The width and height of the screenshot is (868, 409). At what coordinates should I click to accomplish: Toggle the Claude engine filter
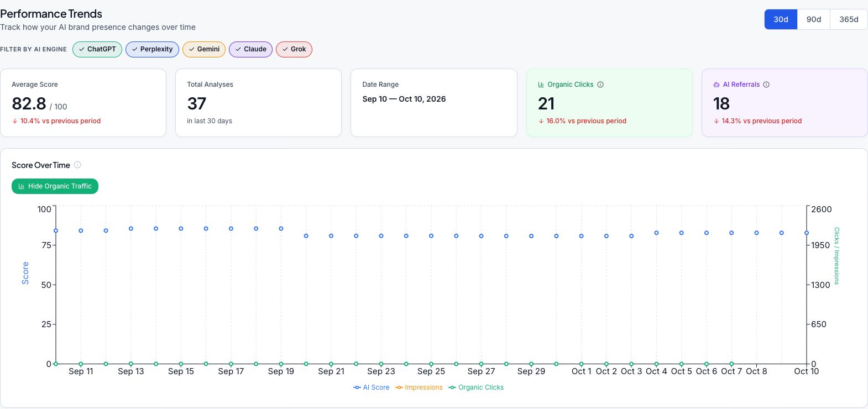[x=250, y=49]
